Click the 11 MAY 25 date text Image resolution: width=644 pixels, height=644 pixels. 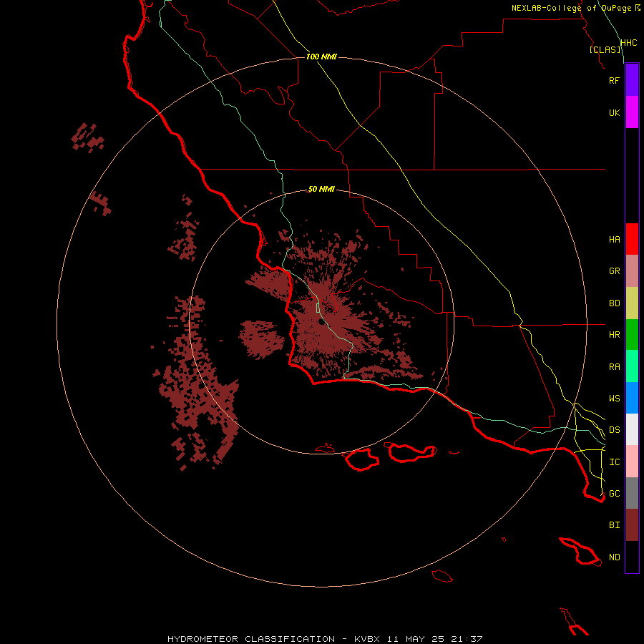coord(416,639)
